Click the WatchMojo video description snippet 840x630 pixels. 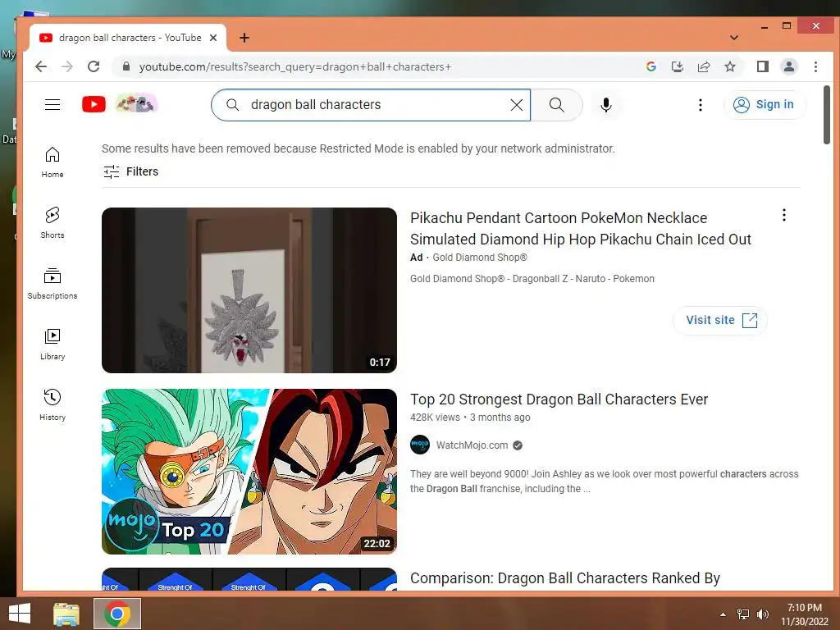[x=605, y=482]
